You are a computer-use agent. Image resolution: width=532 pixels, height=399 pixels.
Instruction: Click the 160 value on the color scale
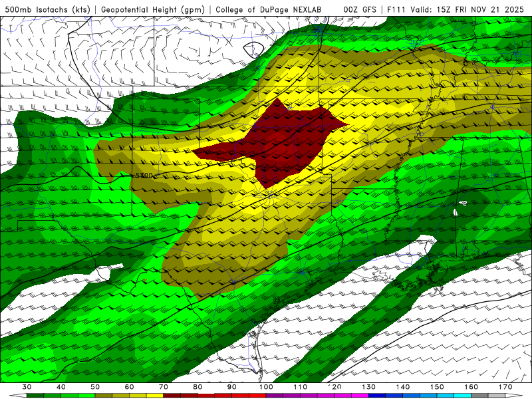(x=471, y=387)
